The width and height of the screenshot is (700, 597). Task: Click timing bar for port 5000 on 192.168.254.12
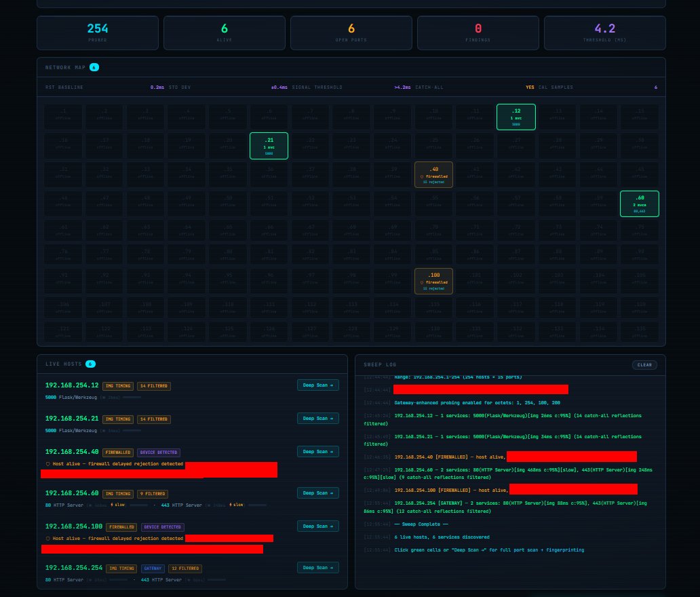pos(132,398)
